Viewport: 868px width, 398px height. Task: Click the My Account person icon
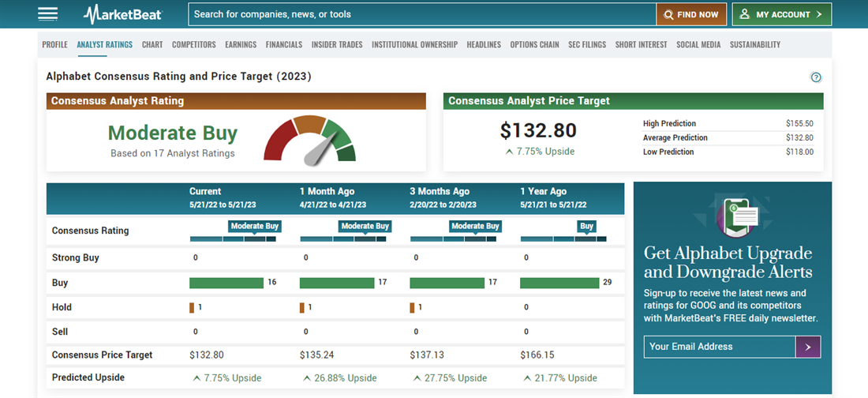(x=745, y=14)
